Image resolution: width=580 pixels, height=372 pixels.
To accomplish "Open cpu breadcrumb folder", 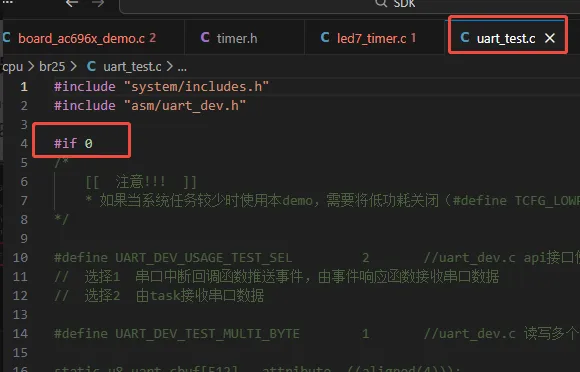I will click(12, 67).
